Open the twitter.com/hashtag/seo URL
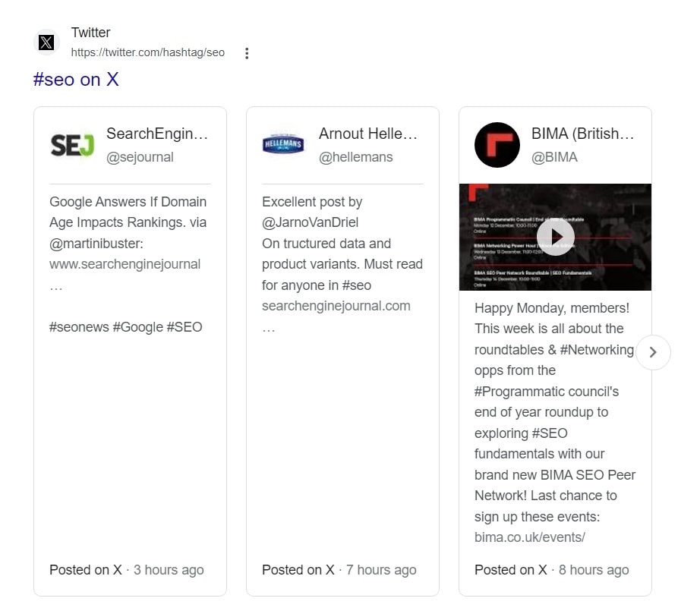The height and width of the screenshot is (614, 700). point(147,52)
